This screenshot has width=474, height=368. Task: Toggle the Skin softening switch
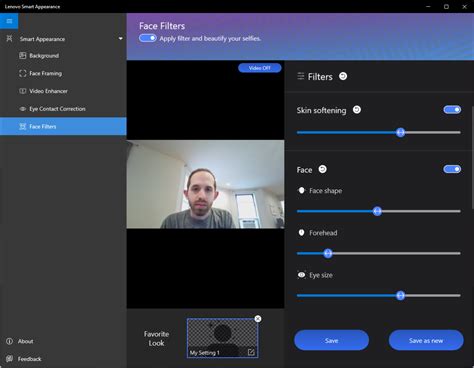click(452, 110)
